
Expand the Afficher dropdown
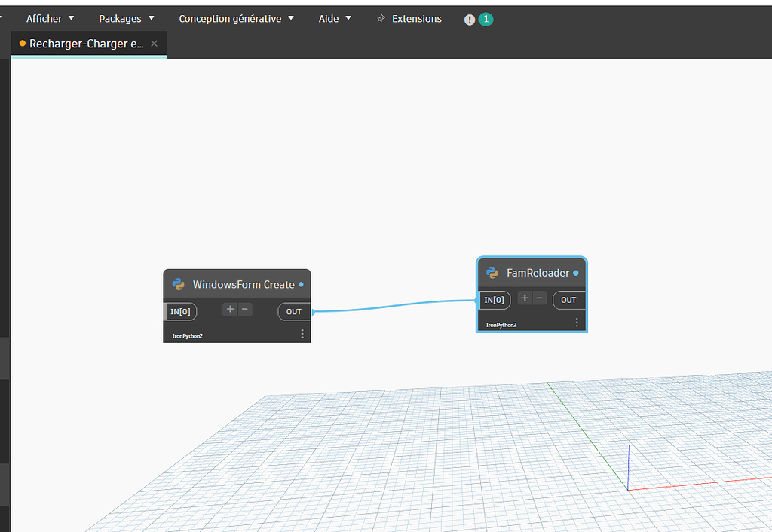50,18
